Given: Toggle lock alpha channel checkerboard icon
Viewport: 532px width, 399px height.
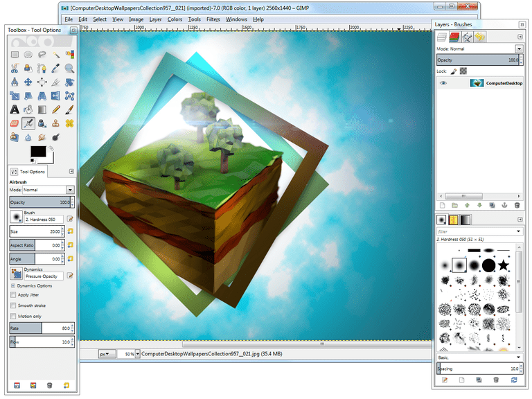Looking at the screenshot, I should (x=463, y=71).
